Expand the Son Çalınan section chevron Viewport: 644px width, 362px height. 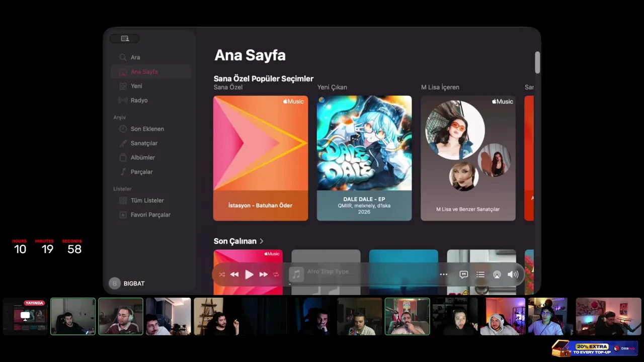tap(262, 241)
